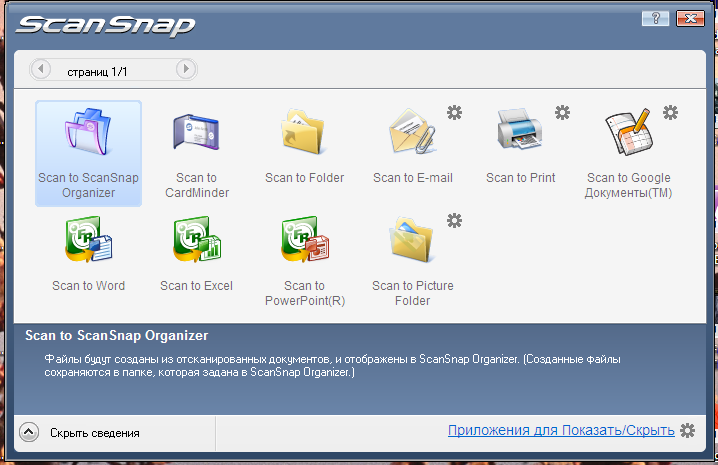Go to previous page with left arrow
The image size is (718, 465).
[41, 69]
